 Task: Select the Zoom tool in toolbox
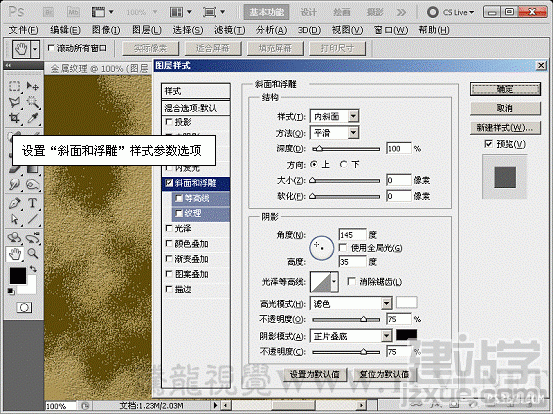[x=32, y=254]
